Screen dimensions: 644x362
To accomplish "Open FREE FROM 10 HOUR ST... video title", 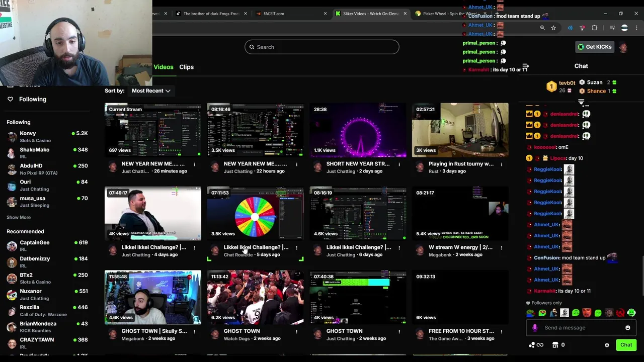I will (x=461, y=331).
